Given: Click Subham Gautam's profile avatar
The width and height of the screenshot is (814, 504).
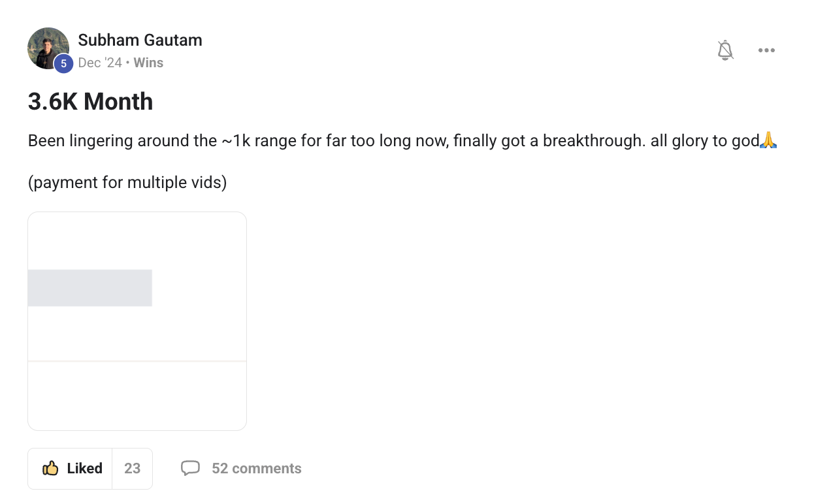Looking at the screenshot, I should click(x=47, y=47).
